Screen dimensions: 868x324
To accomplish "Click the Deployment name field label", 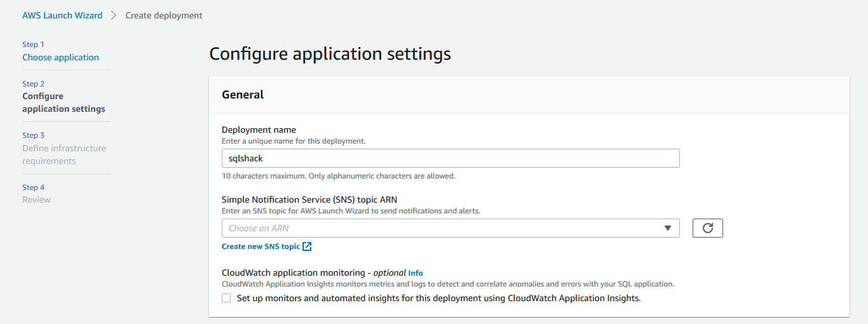I will (x=259, y=130).
